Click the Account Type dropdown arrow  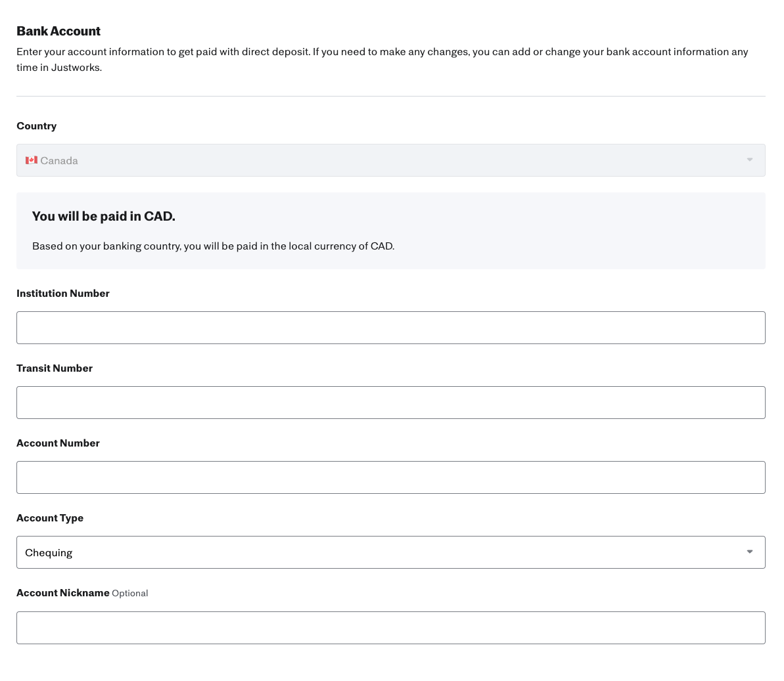tap(750, 552)
